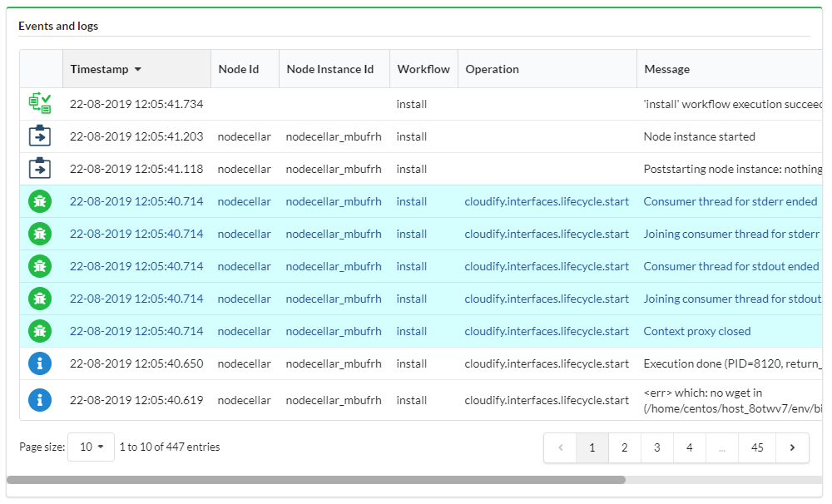This screenshot has height=504, width=832.
Task: Click info icon for the 'Execution done' row
Action: [x=40, y=363]
